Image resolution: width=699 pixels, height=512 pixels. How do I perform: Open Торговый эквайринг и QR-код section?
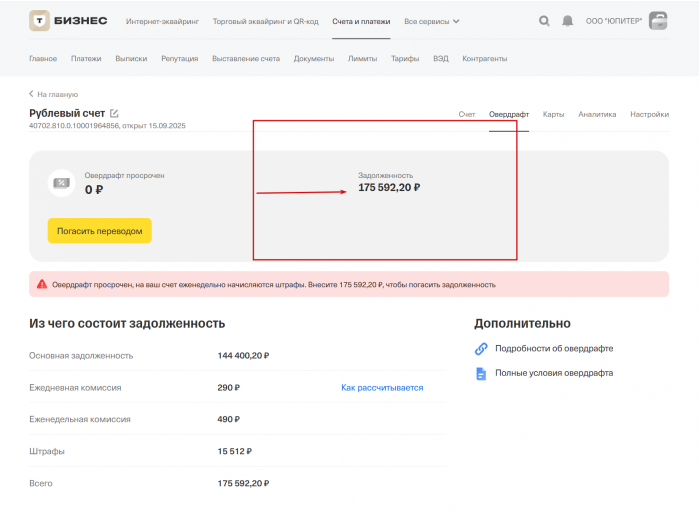266,21
